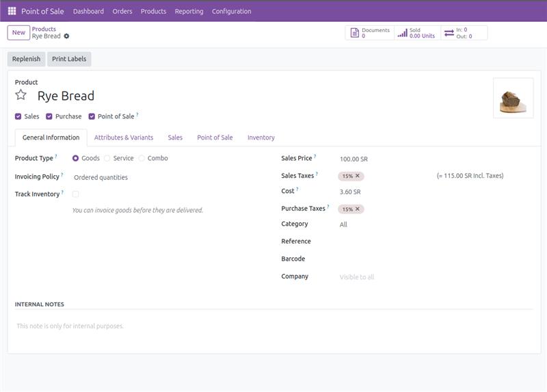Open the apps grid menu icon
Viewport: 547px width, 392px height.
pos(12,11)
